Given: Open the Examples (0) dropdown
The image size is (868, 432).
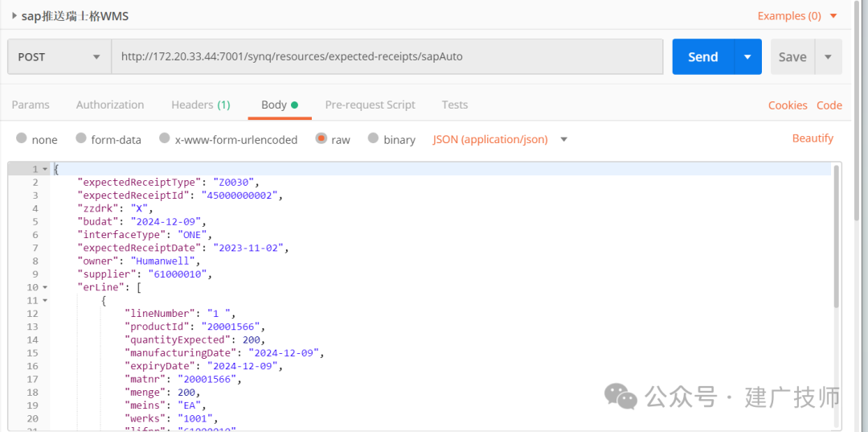Looking at the screenshot, I should (x=797, y=16).
